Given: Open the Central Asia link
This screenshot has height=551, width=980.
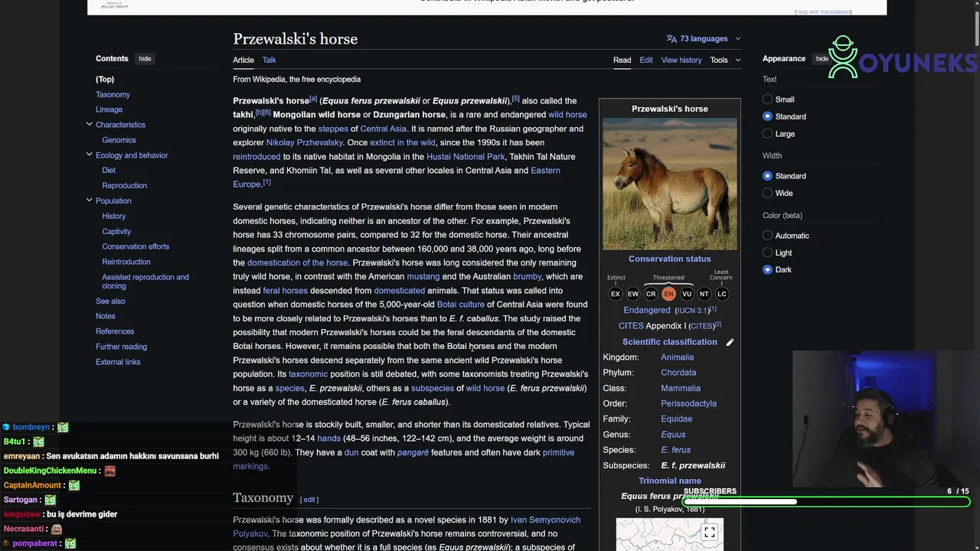Looking at the screenshot, I should click(x=383, y=129).
